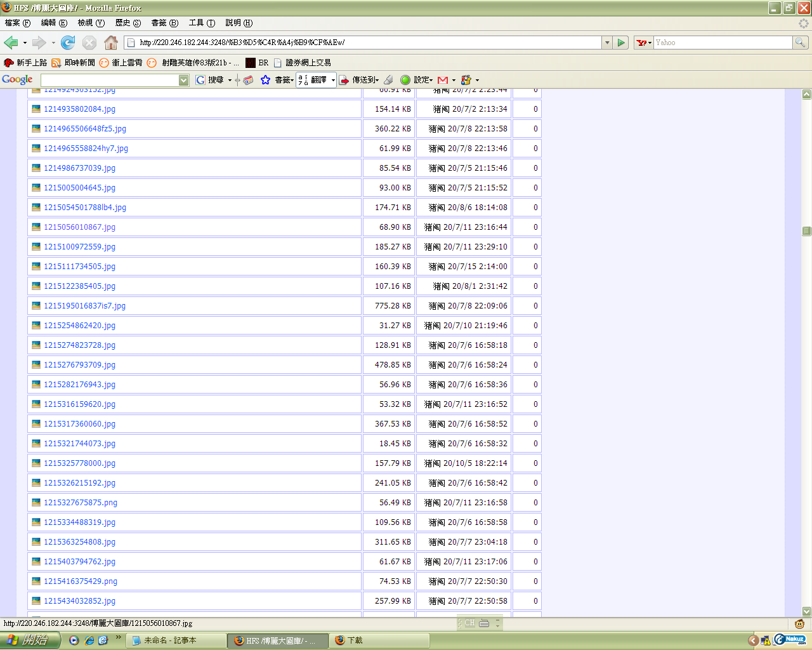Click the Windows 開始 Start button
Screen dimensions: 812x650
click(x=29, y=640)
